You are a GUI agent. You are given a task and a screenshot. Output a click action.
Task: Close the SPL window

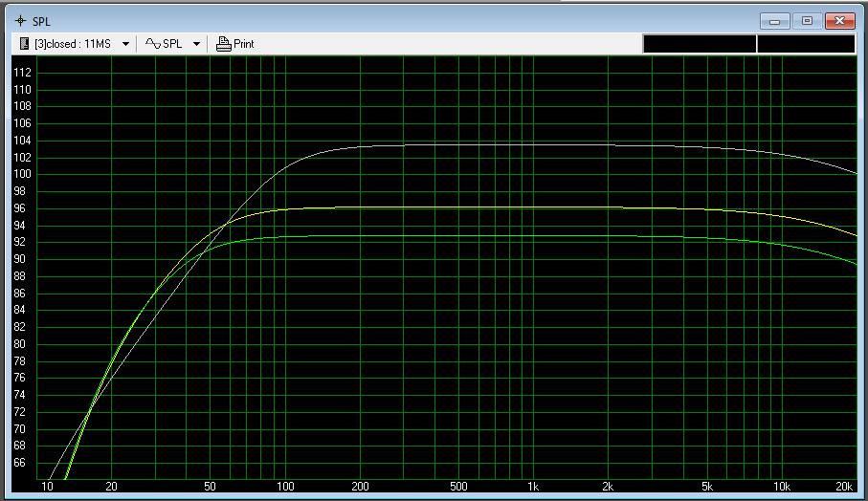pyautogui.click(x=839, y=21)
